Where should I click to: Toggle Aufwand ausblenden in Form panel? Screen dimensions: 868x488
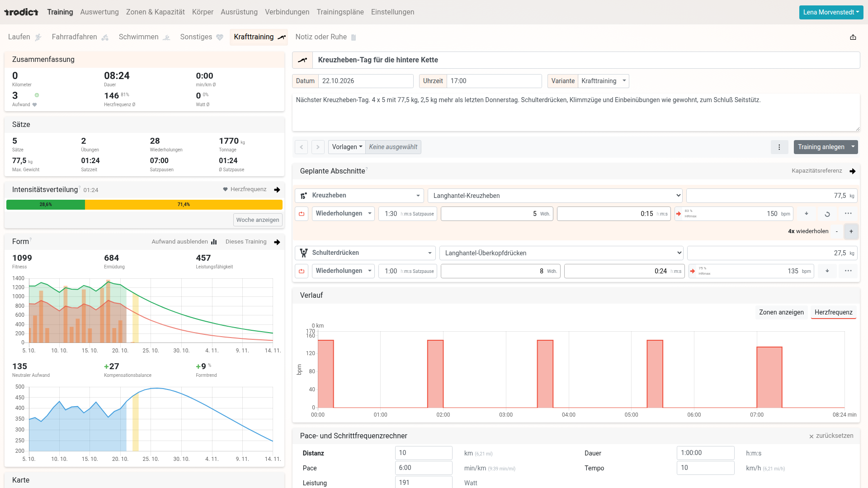[x=184, y=242]
